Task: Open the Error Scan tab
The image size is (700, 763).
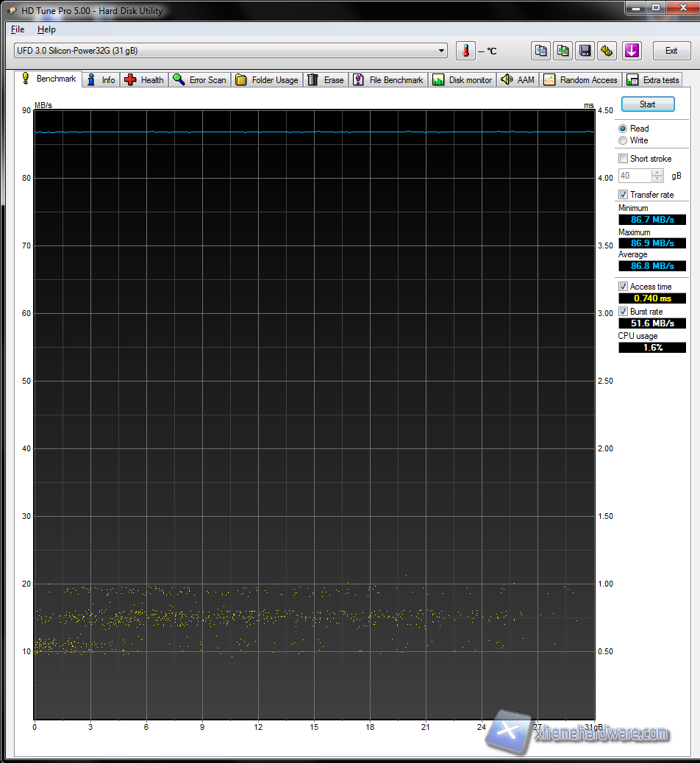Action: (200, 80)
